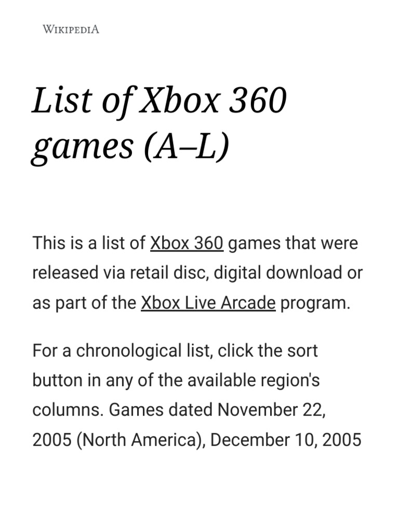Click the number '360' in the page title
Screen dimensions: 399x532
pyautogui.click(x=258, y=101)
